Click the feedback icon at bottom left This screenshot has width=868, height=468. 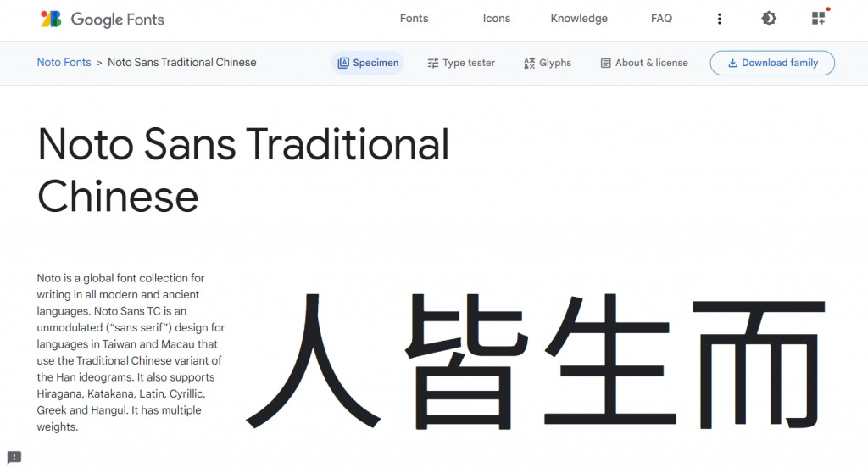(14, 458)
